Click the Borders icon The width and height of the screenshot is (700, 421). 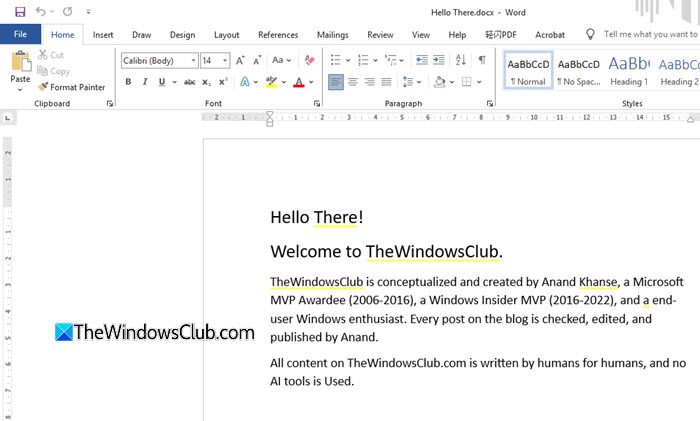click(466, 82)
